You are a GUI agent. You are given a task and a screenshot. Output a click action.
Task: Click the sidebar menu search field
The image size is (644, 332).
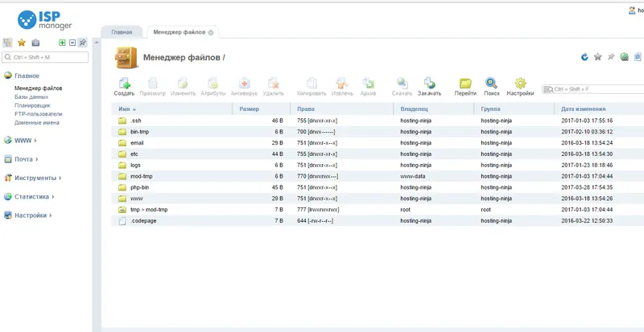45,57
